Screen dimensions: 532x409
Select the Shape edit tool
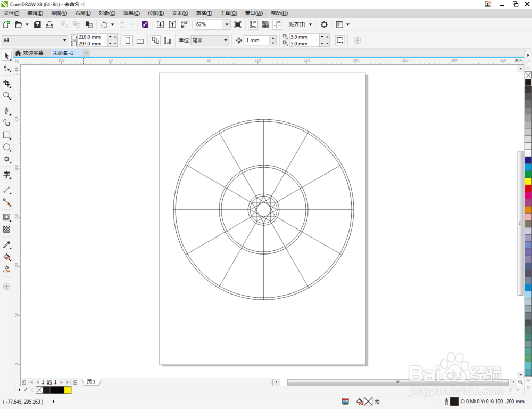7,69
